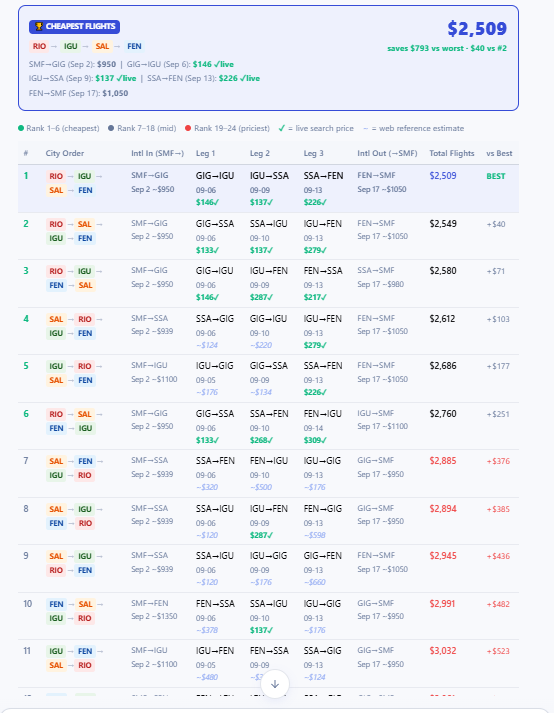The width and height of the screenshot is (554, 713).
Task: Click the vs Best column header
Action: point(499,153)
